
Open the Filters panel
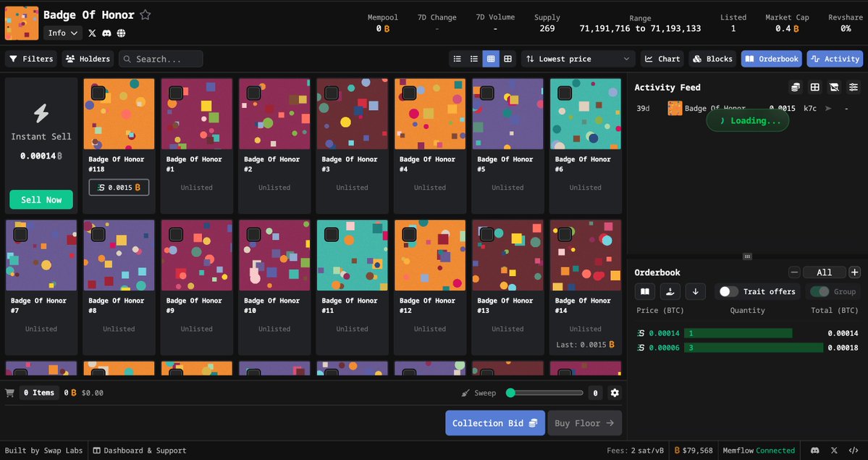tap(32, 59)
